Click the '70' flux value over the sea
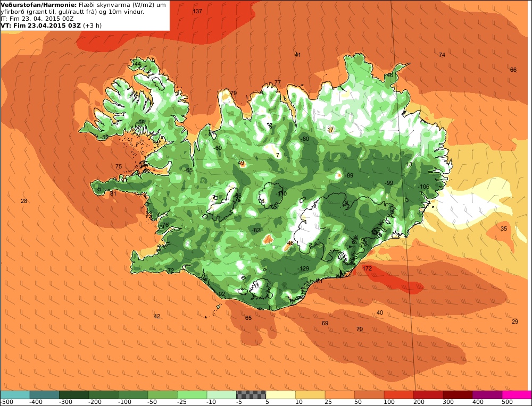The image size is (532, 406). 359,329
